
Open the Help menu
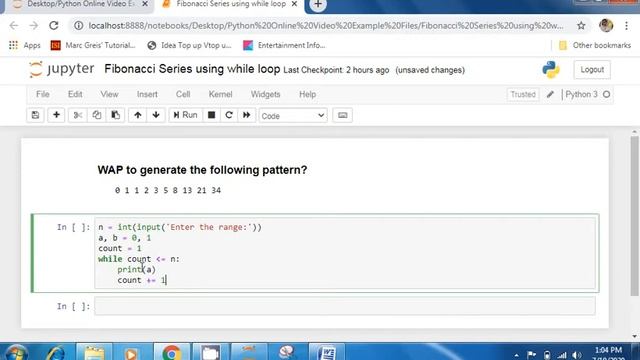click(x=307, y=94)
